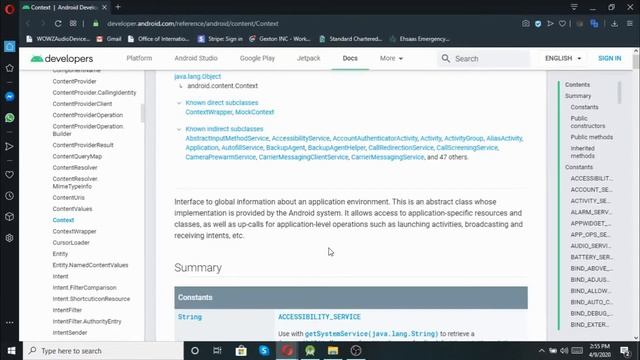
Task: Open the Messenger sidebar icon
Action: tap(9, 97)
